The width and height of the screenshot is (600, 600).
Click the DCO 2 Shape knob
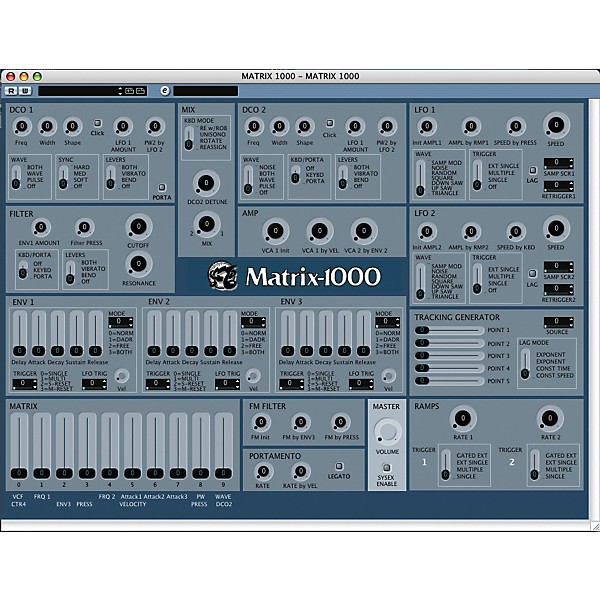(305, 126)
